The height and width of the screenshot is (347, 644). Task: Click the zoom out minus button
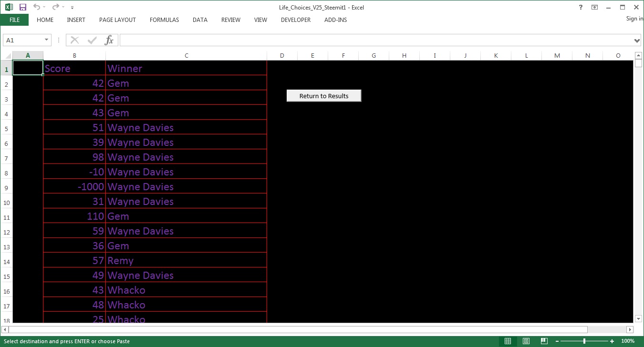[556, 341]
